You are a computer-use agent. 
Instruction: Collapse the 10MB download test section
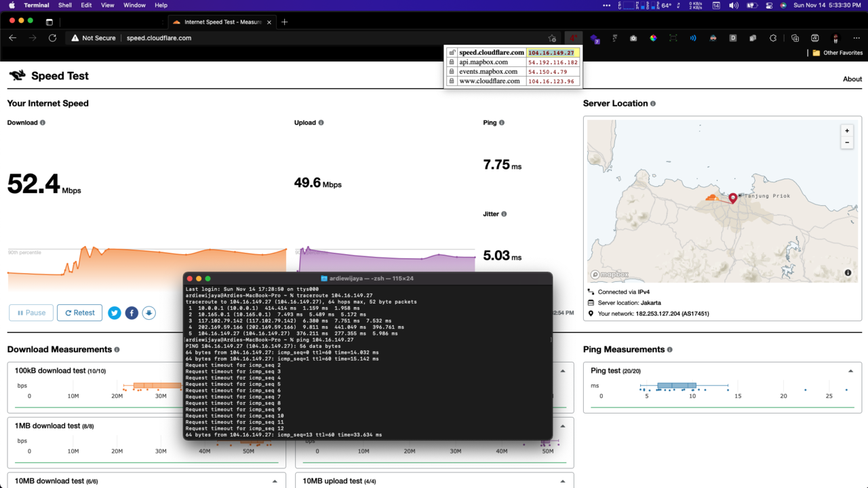[x=275, y=481]
